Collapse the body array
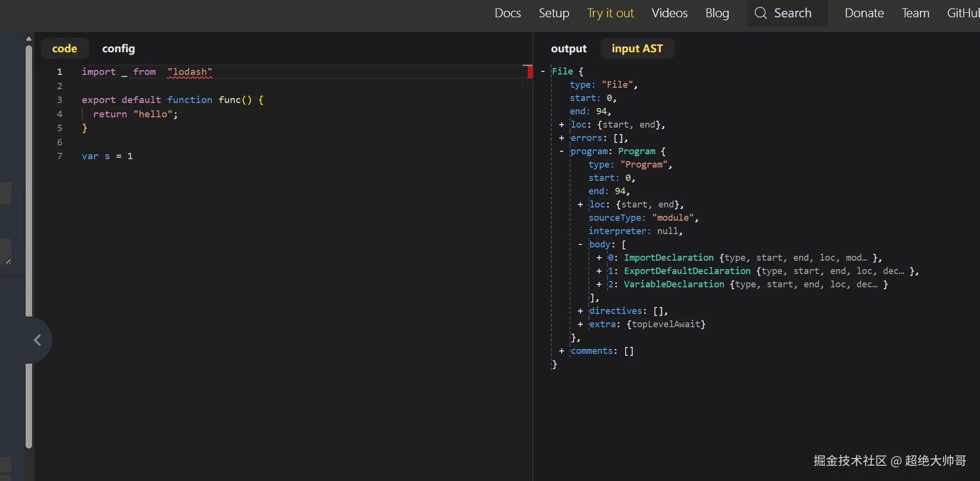The image size is (980, 481). coord(580,244)
